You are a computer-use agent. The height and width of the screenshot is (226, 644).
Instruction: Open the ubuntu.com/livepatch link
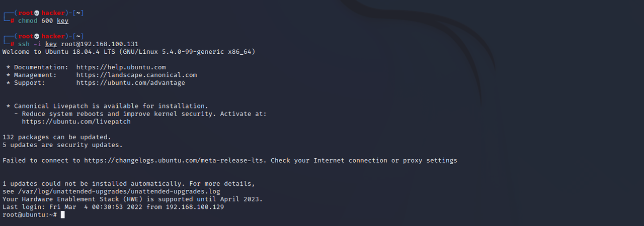tap(76, 122)
